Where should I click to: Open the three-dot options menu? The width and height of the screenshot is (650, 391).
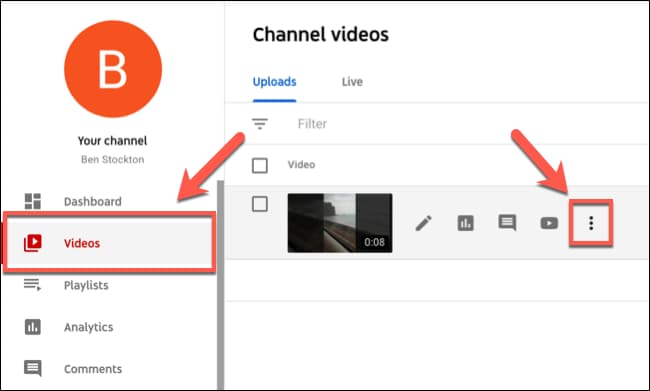(x=591, y=223)
